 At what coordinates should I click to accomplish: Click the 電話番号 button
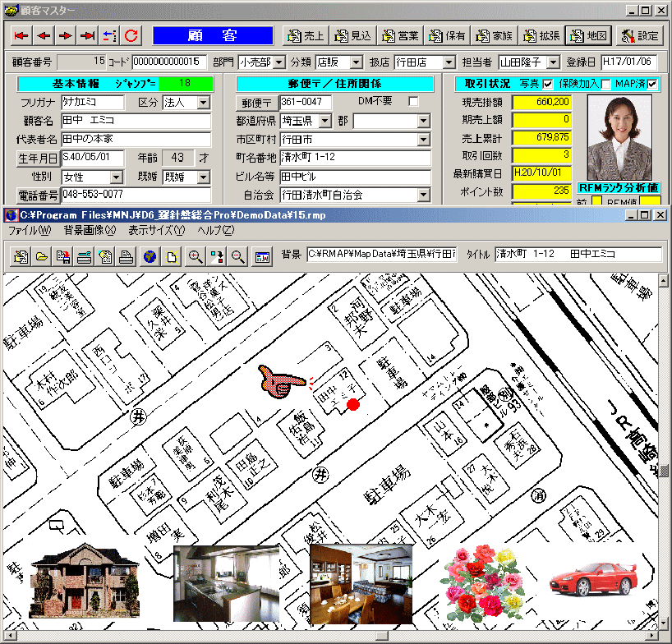pyautogui.click(x=38, y=195)
